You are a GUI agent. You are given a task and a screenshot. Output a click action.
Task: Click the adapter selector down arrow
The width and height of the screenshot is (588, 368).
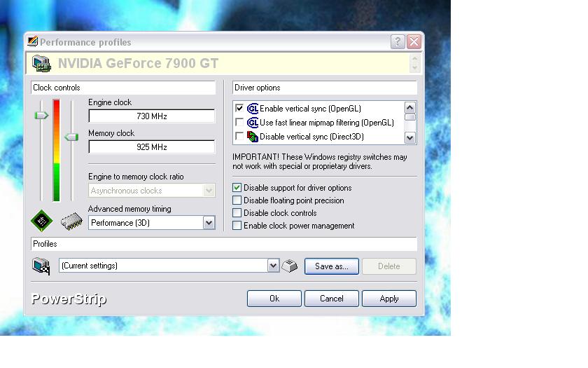point(414,68)
